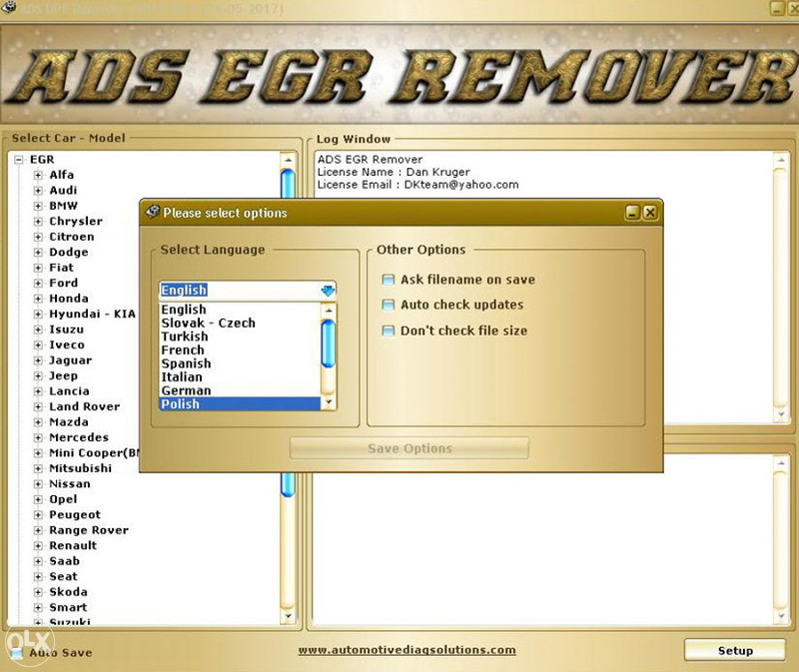Image resolution: width=799 pixels, height=672 pixels.
Task: Choose Polish from the language list
Action: pos(240,404)
